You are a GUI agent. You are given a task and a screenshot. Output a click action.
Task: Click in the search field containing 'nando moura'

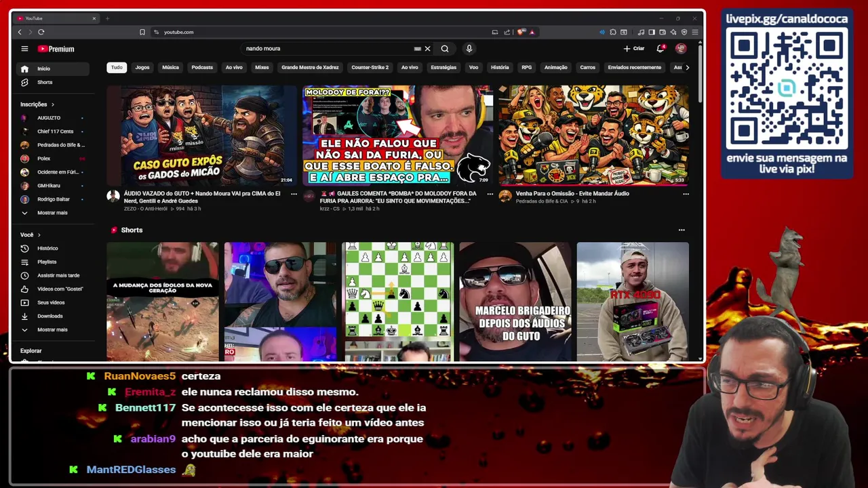click(329, 49)
